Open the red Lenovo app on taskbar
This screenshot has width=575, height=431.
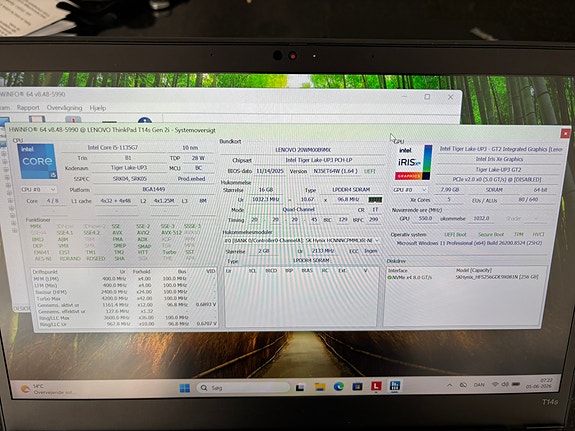376,386
